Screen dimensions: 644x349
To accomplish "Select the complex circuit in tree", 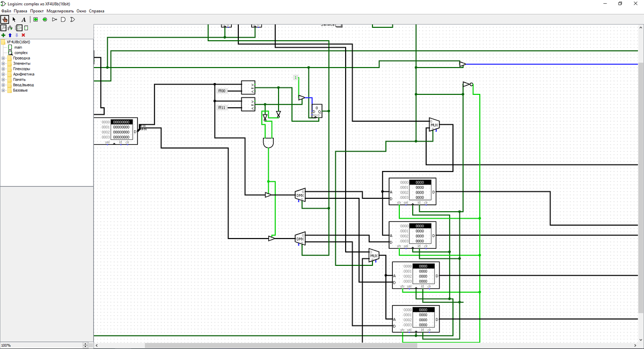I will pos(21,53).
